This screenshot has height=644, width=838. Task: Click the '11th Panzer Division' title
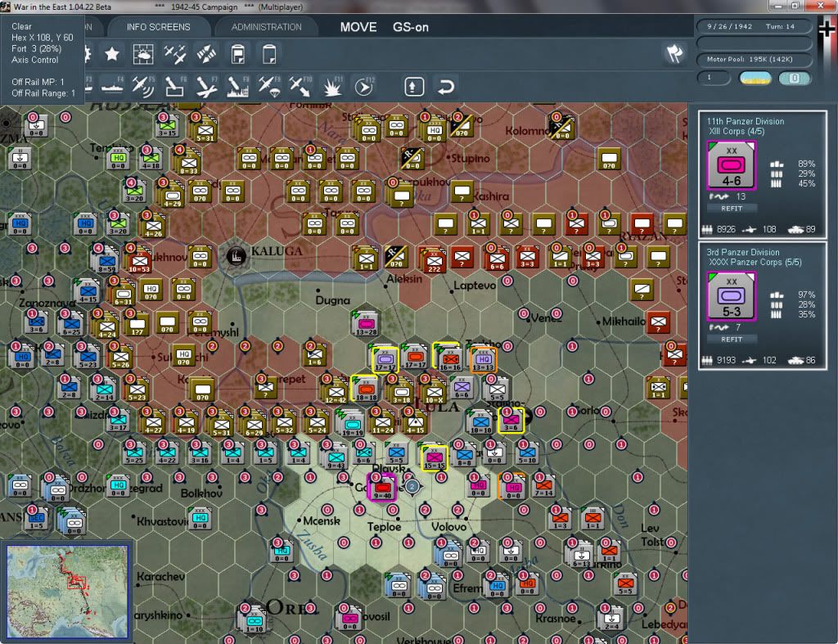[x=745, y=121]
